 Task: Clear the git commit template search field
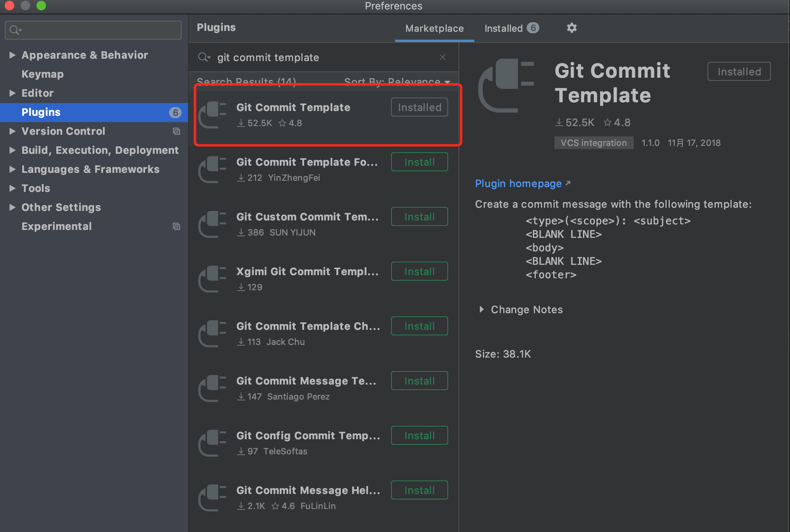pyautogui.click(x=444, y=57)
